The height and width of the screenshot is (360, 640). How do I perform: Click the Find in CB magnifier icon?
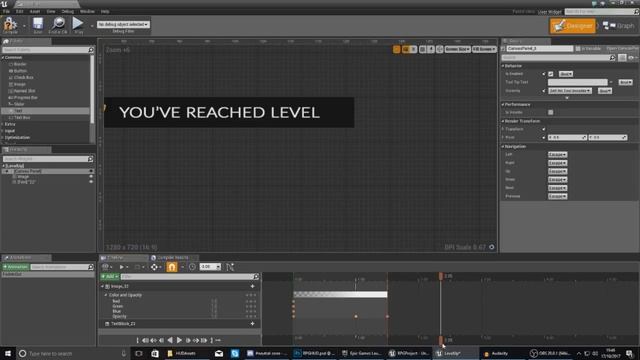click(x=58, y=25)
